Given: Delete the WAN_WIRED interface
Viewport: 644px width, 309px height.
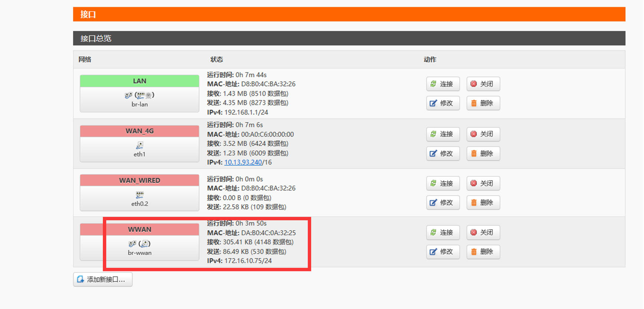Looking at the screenshot, I should pyautogui.click(x=483, y=203).
